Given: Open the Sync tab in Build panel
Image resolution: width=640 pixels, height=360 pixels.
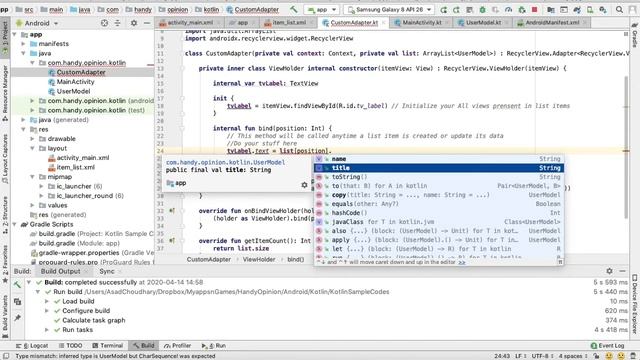Looking at the screenshot, I should coord(107,271).
